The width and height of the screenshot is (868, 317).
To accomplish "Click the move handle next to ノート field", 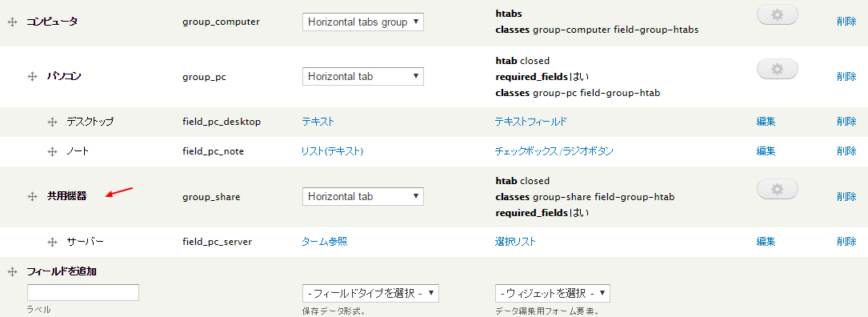I will 52,150.
